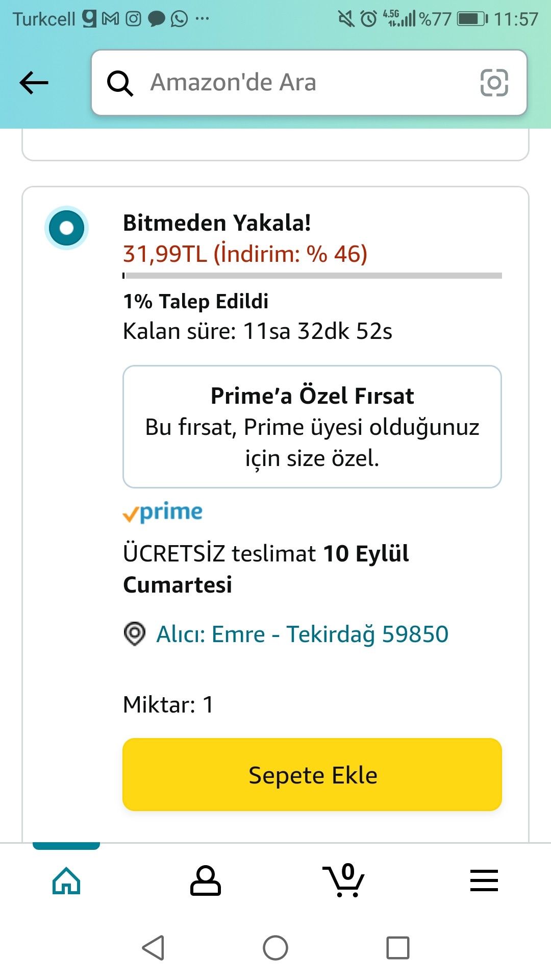Viewport: 551px width, 980px height.
Task: Go to Home tab
Action: [x=66, y=880]
